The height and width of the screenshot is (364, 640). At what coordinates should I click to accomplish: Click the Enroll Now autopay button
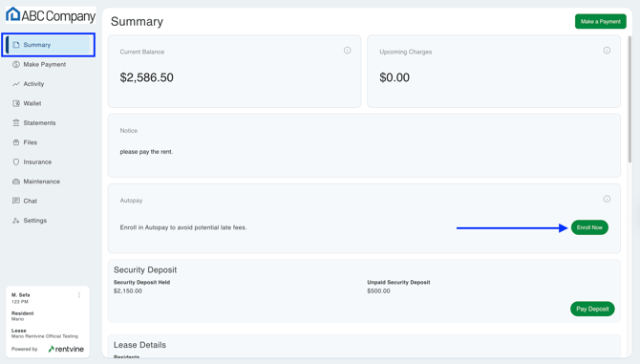[589, 227]
